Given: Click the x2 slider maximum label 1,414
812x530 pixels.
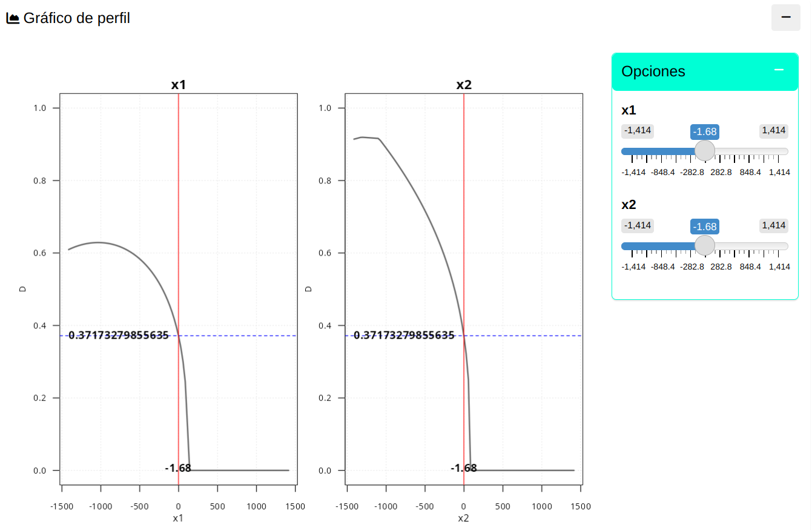Looking at the screenshot, I should [x=773, y=225].
